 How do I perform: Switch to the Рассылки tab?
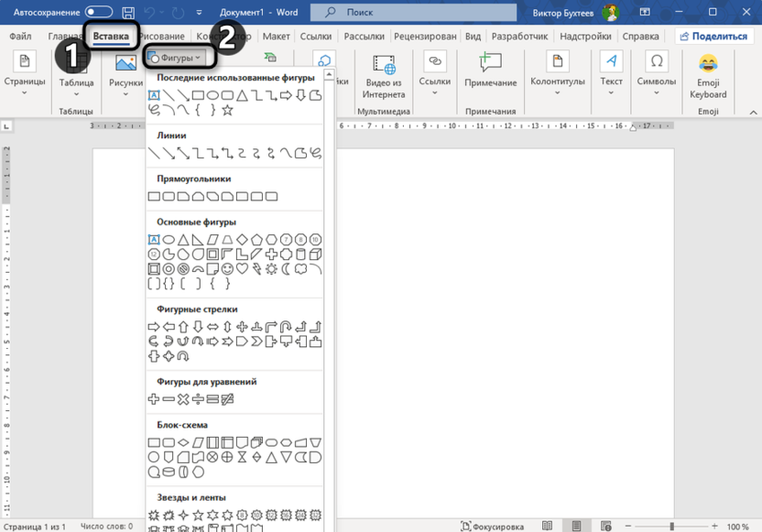(364, 37)
